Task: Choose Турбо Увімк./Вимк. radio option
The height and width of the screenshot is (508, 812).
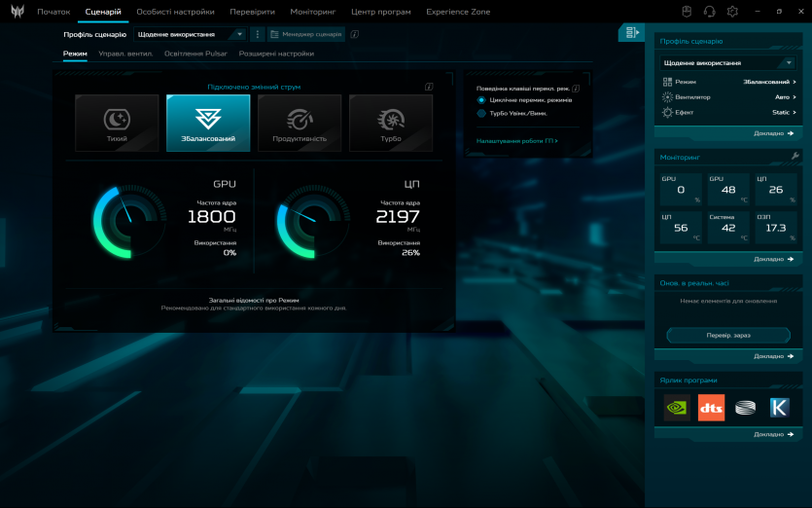Action: pos(481,114)
